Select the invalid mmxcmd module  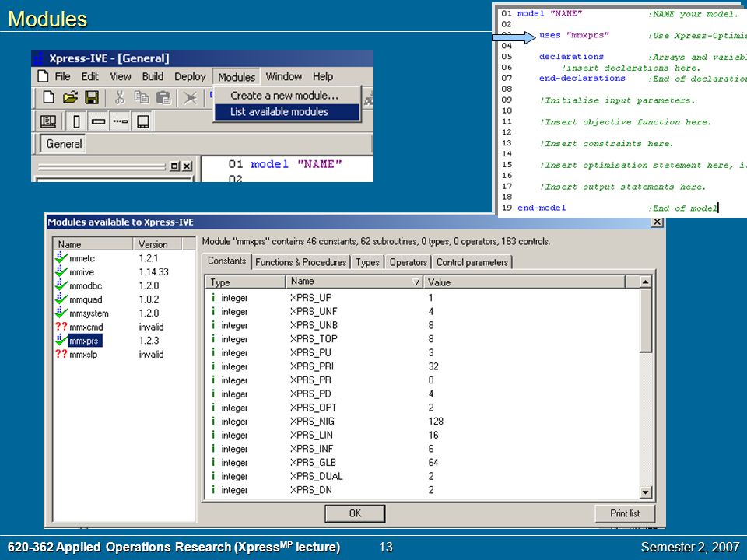point(86,327)
